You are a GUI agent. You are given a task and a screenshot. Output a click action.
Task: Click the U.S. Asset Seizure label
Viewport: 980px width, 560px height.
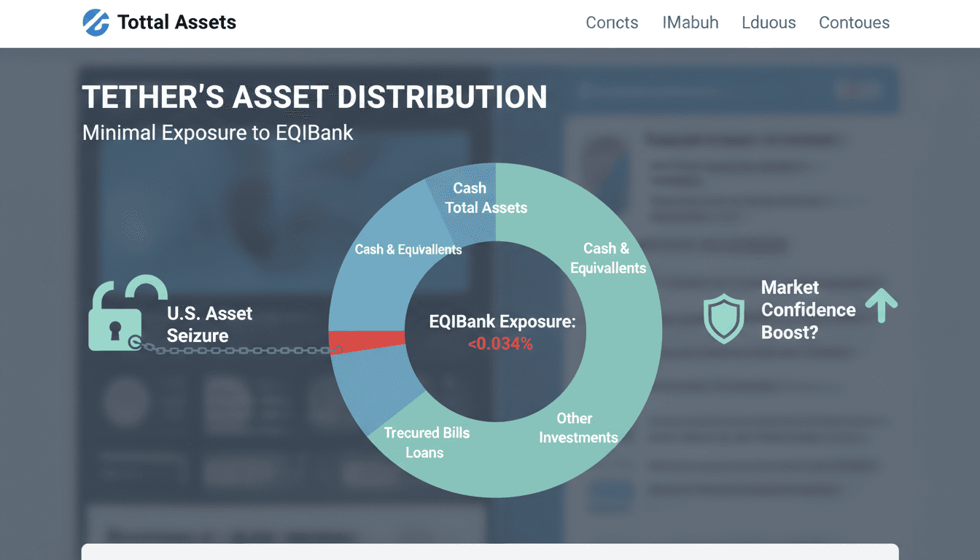(x=209, y=324)
